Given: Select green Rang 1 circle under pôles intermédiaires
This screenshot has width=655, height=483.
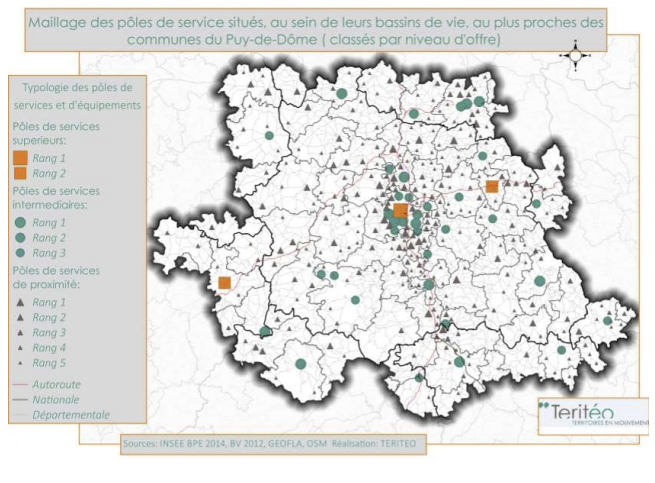Looking at the screenshot, I should pyautogui.click(x=20, y=223).
